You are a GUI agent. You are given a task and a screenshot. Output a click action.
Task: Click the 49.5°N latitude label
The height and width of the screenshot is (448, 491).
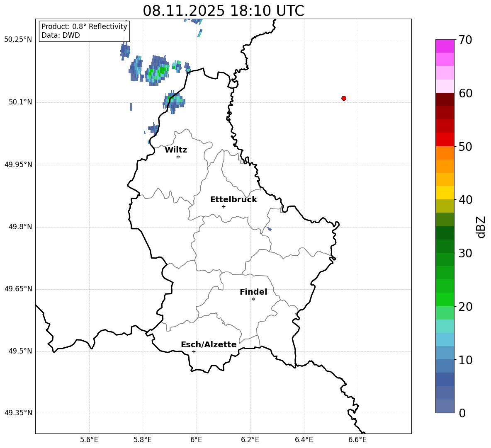point(20,351)
